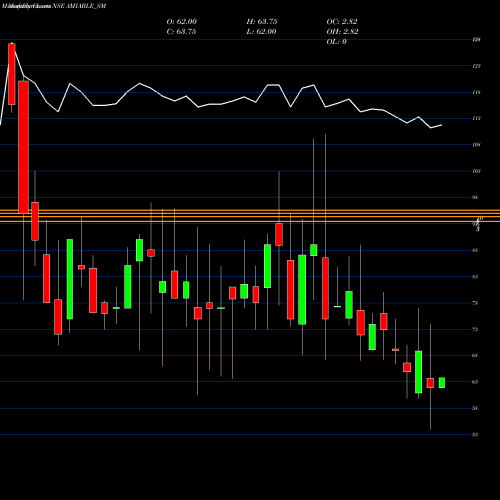Select the low price L: 62.00
Viewport: 500px width, 500px height.
pyautogui.click(x=262, y=32)
